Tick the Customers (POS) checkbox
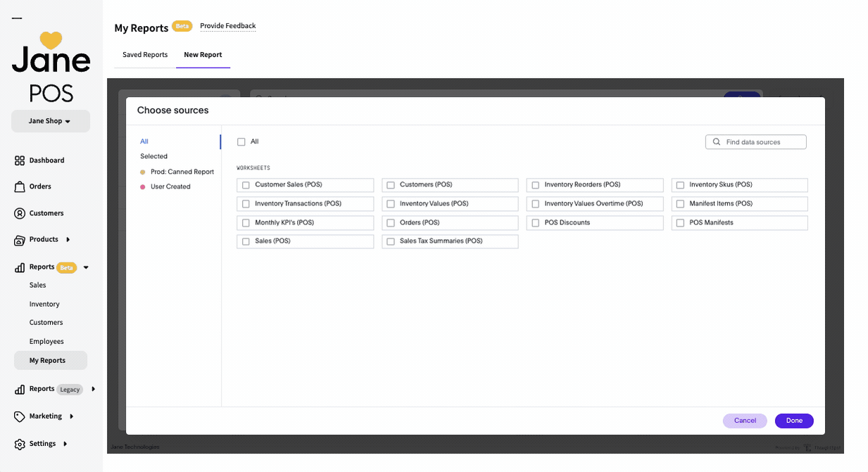This screenshot has width=868, height=472. coord(391,185)
